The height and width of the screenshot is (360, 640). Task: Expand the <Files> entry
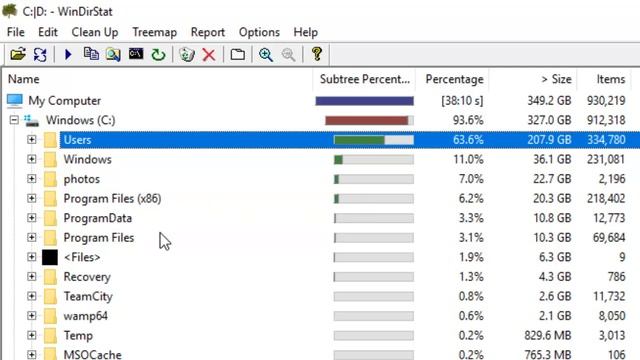pos(31,257)
